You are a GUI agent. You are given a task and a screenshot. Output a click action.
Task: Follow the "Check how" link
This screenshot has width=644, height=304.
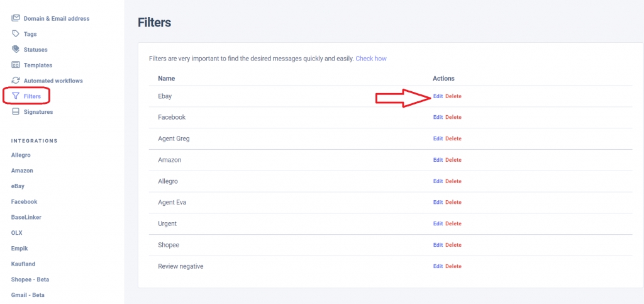pyautogui.click(x=371, y=59)
